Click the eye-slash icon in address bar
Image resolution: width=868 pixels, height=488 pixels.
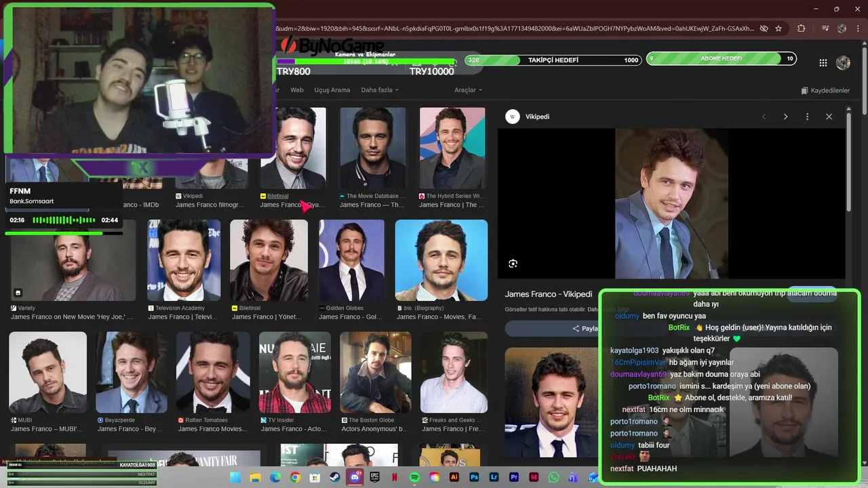[x=764, y=28]
